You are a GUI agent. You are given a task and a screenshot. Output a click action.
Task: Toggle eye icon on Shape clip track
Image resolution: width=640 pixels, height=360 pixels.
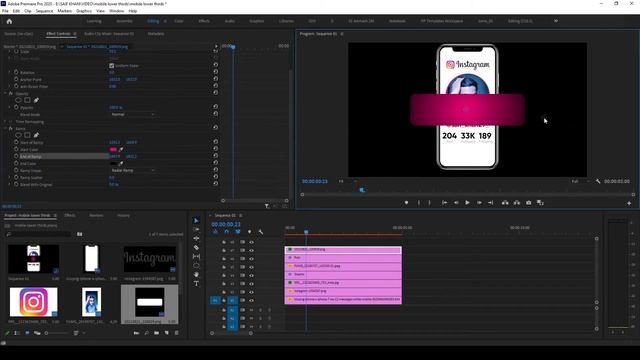(251, 276)
